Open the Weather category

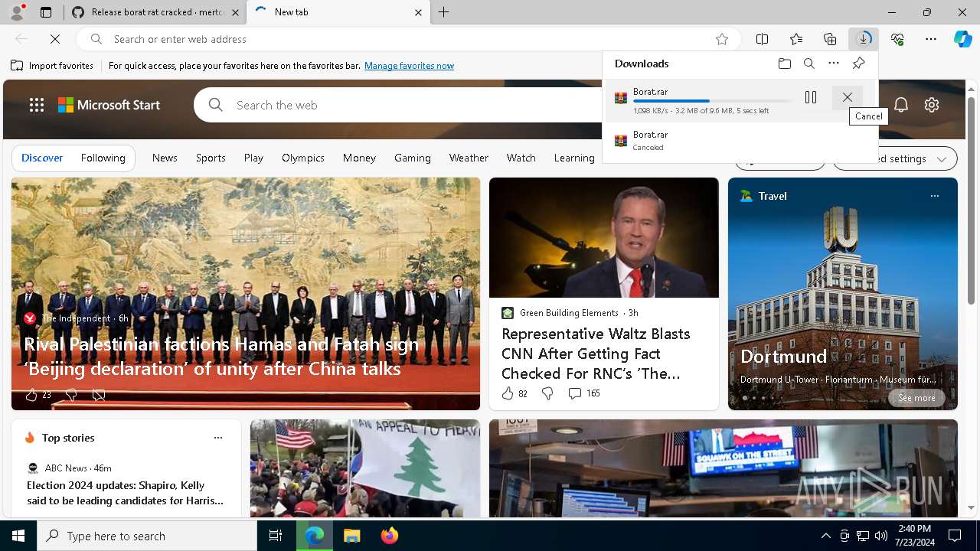click(469, 158)
